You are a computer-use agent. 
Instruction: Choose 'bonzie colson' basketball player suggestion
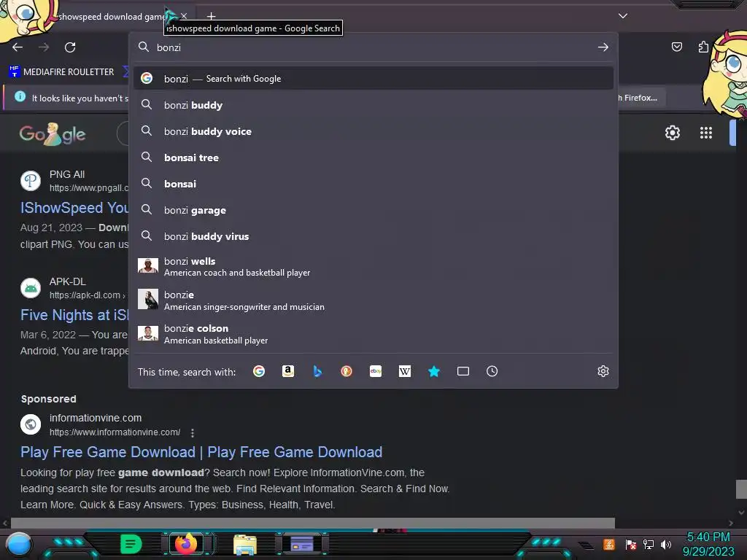click(373, 334)
